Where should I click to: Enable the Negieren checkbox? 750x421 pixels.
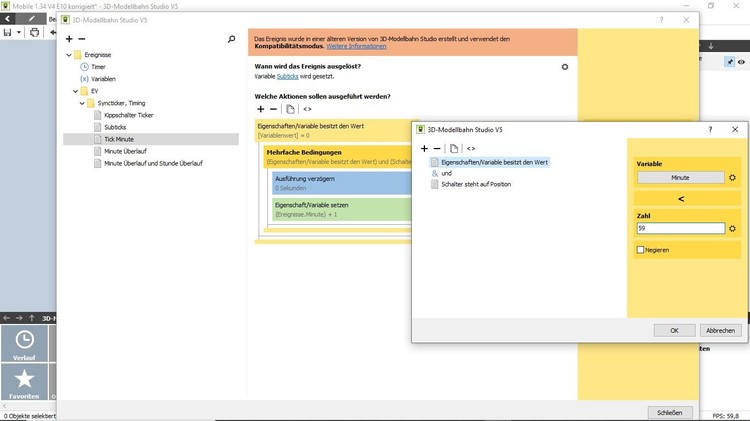[x=640, y=250]
